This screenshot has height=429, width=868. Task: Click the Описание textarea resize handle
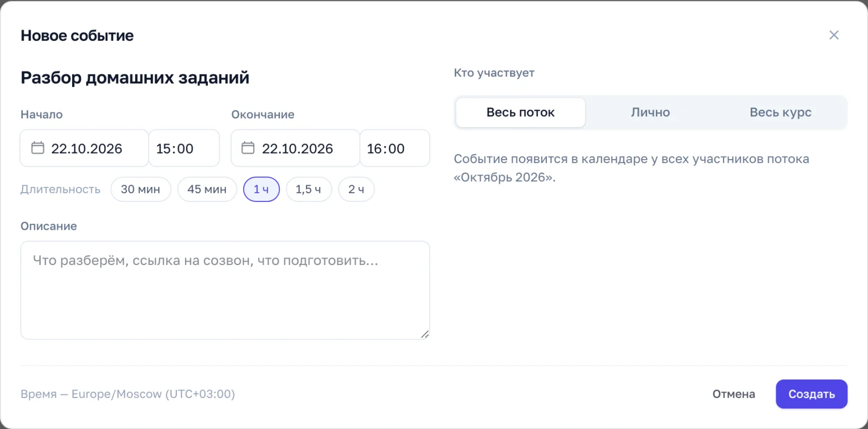(x=425, y=335)
